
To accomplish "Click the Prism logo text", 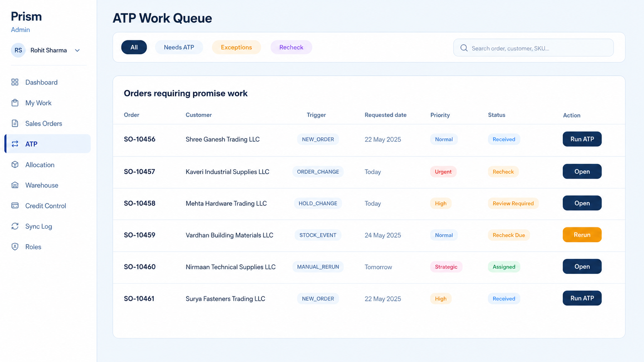I will click(x=26, y=17).
